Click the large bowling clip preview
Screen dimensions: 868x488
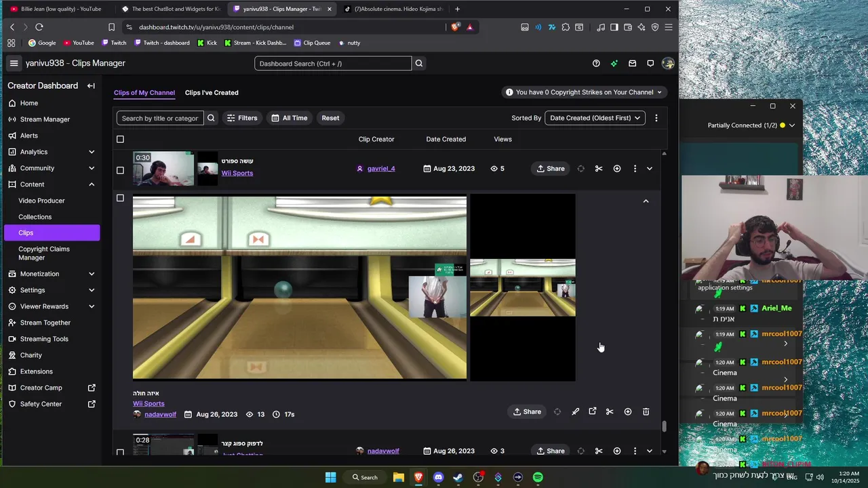pyautogui.click(x=300, y=287)
